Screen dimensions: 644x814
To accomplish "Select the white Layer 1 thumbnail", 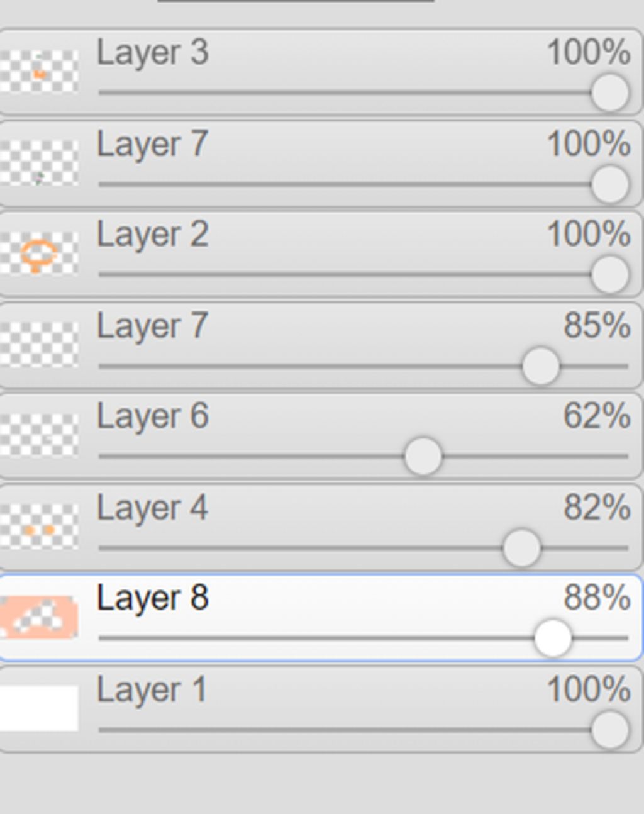I will 39,708.
